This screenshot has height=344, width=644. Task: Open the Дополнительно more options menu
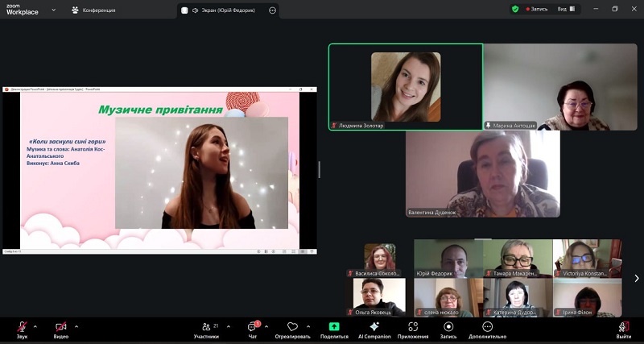pos(487,327)
